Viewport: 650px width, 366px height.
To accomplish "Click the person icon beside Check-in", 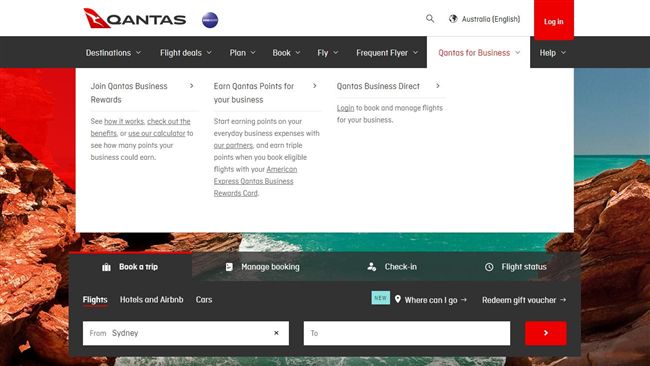I will coord(372,267).
